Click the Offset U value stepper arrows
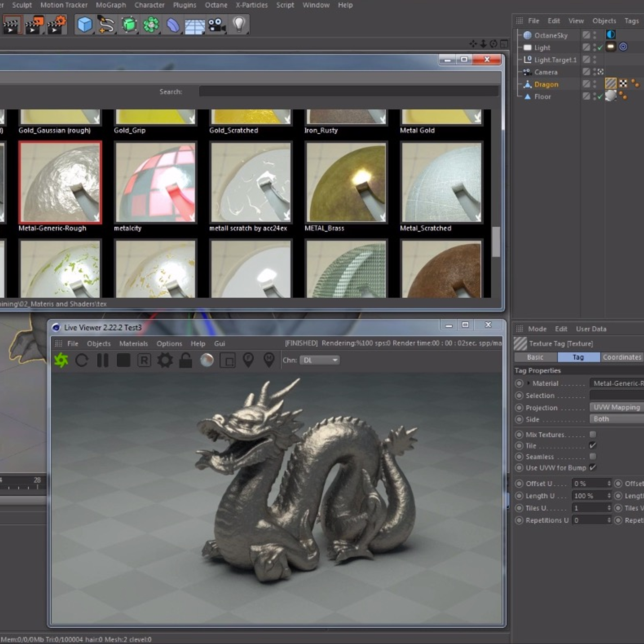Screen dimensions: 644x644 point(609,483)
